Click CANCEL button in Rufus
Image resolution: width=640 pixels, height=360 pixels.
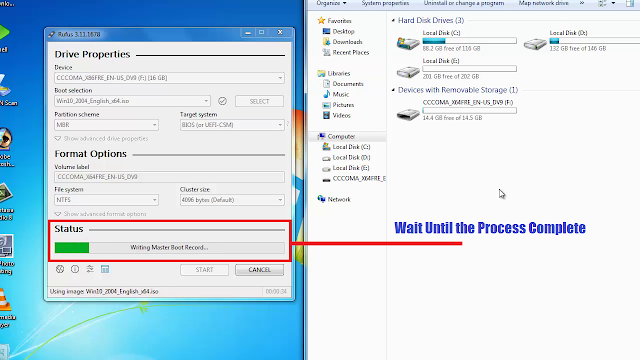coord(259,270)
